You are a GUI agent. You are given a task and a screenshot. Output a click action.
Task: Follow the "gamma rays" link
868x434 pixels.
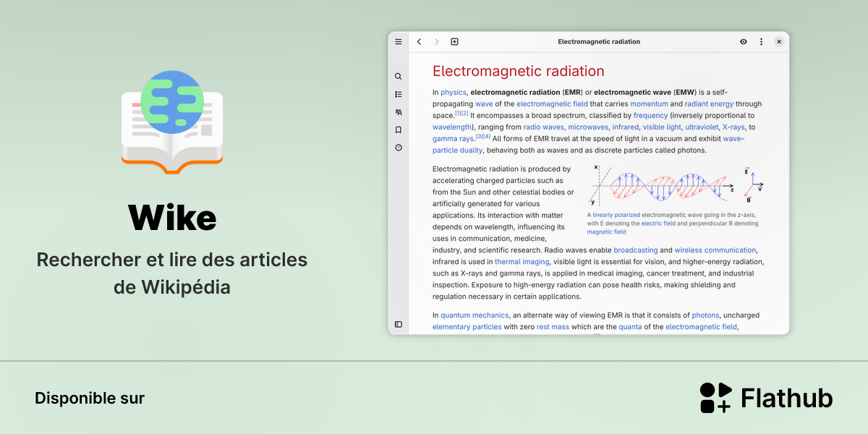[x=453, y=138]
